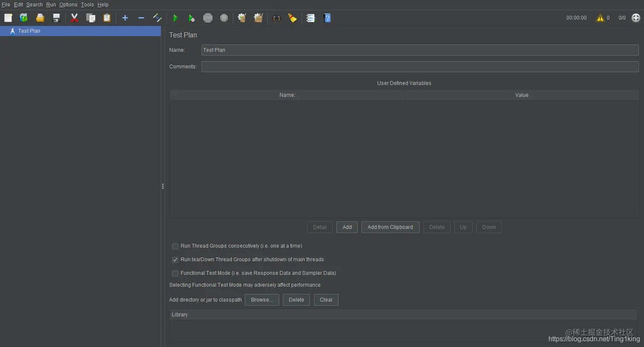The height and width of the screenshot is (347, 644).
Task: Click Start no pauses icon
Action: point(191,18)
